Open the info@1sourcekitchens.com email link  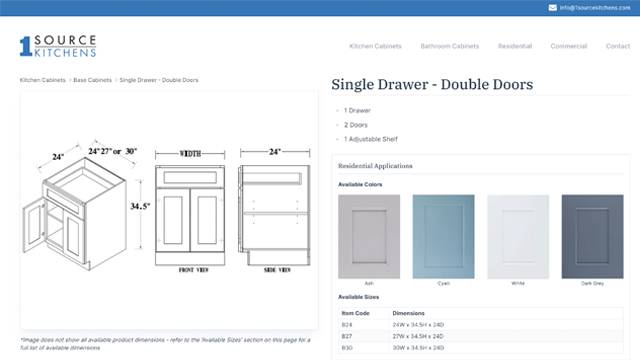pos(595,8)
